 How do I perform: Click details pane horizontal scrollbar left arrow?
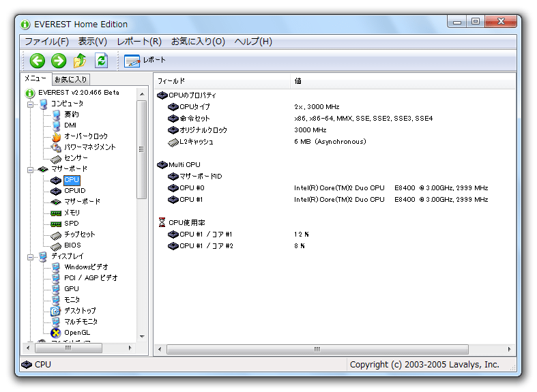(160, 349)
